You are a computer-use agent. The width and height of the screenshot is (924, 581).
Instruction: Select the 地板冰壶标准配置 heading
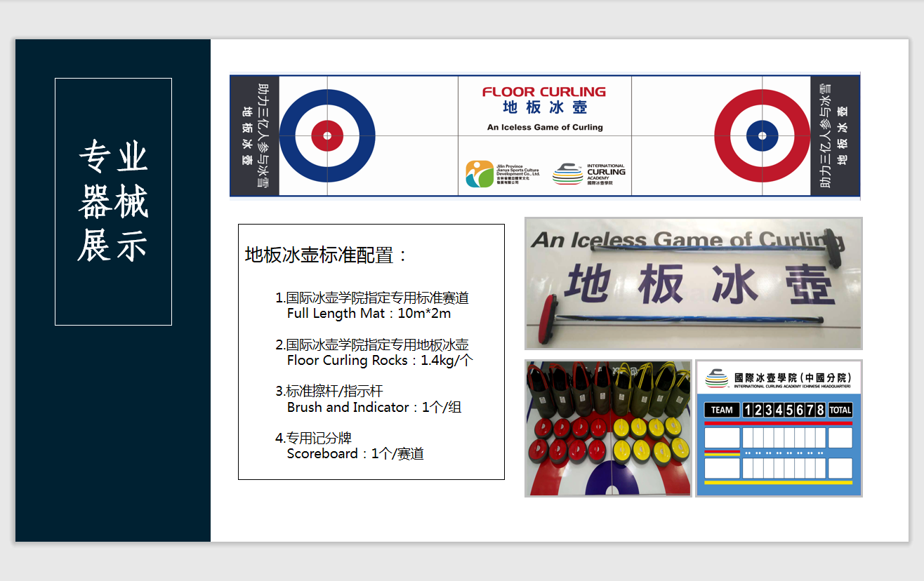[326, 255]
